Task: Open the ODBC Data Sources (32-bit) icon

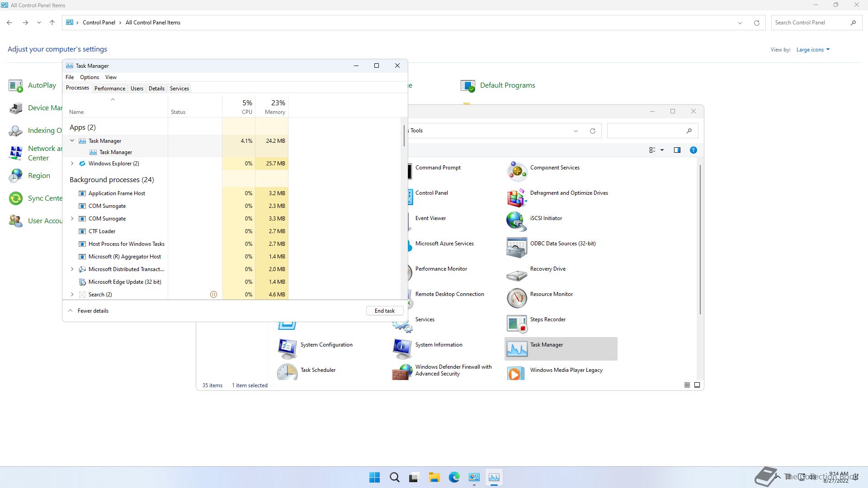Action: tap(517, 247)
